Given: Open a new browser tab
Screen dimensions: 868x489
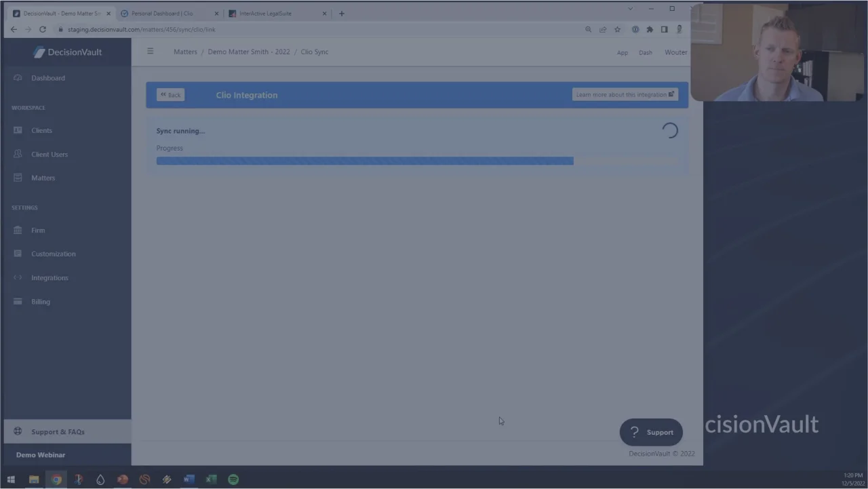Looking at the screenshot, I should (342, 14).
